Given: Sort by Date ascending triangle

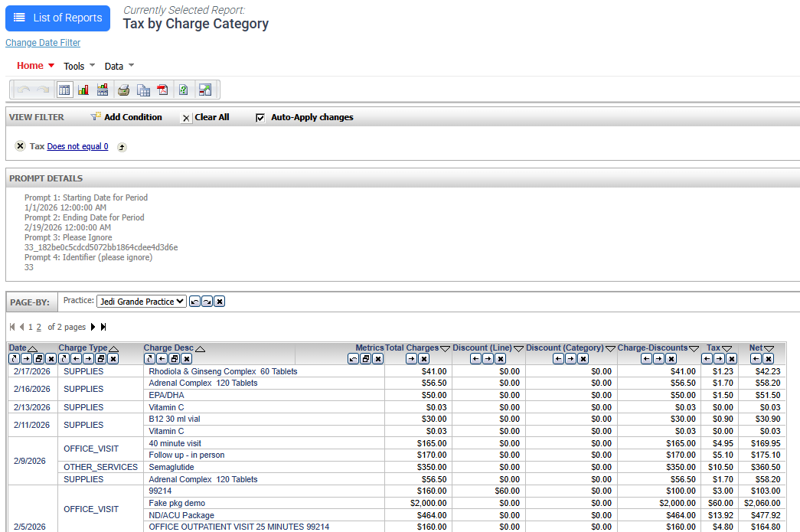Looking at the screenshot, I should (32, 349).
